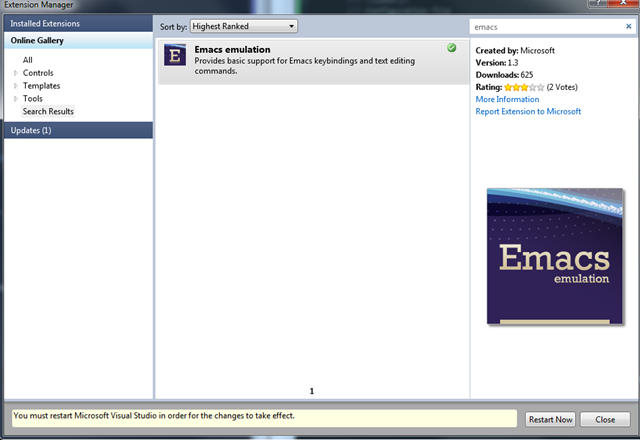Open the Sort by Highest Ranked dropdown
The height and width of the screenshot is (440, 640).
244,26
